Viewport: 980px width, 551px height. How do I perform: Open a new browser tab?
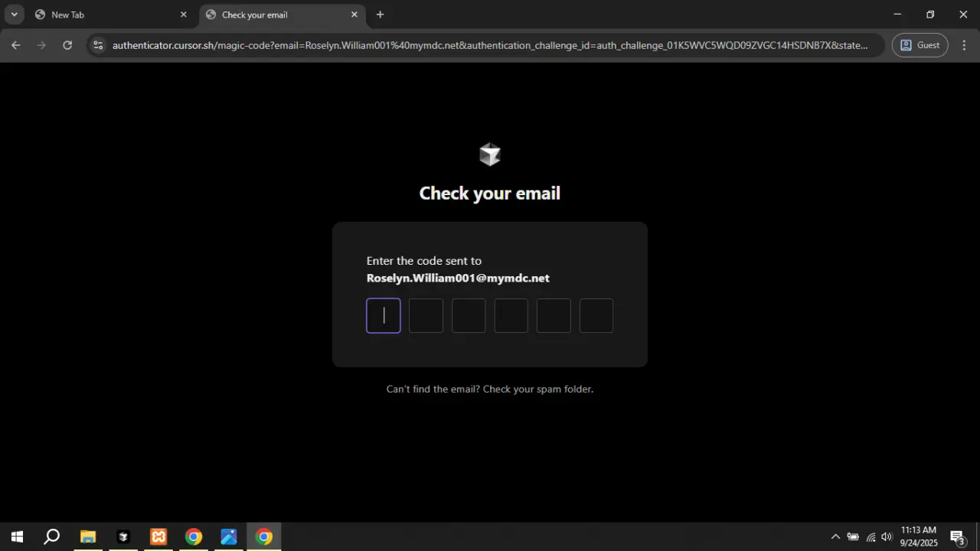pos(380,15)
